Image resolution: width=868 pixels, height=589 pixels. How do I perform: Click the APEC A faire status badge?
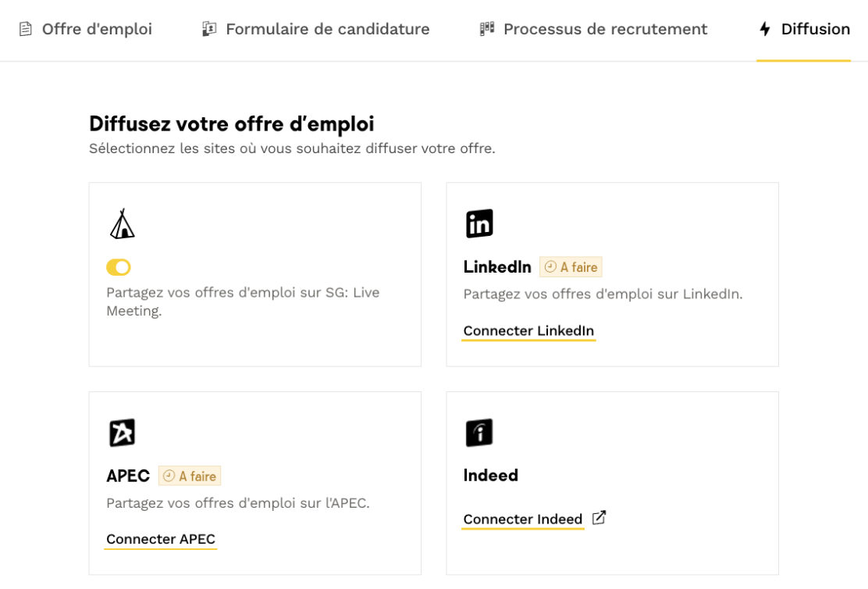tap(190, 476)
